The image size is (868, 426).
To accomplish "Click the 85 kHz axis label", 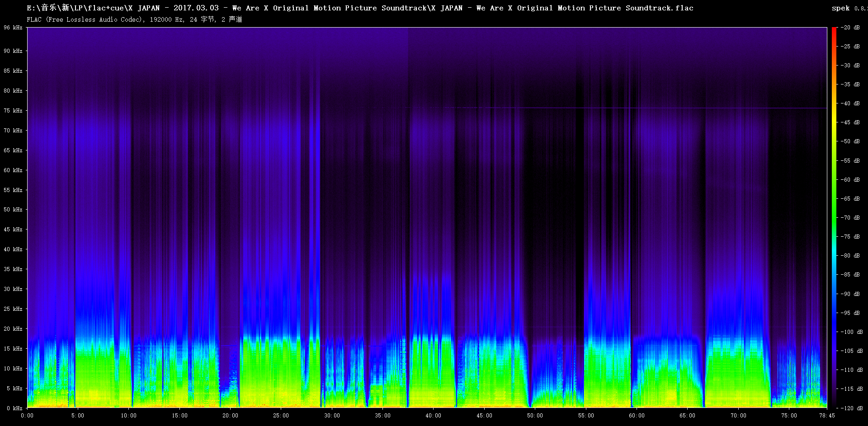I will (13, 71).
